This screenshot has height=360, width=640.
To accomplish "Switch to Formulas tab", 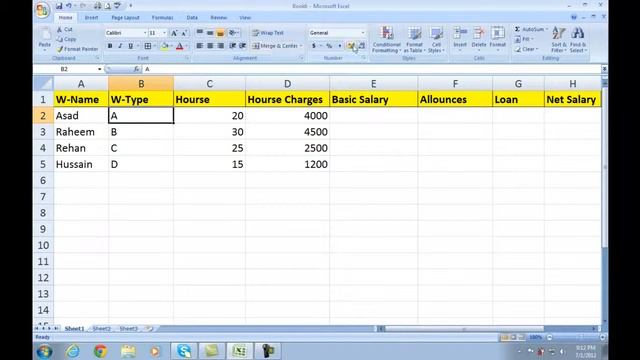I will [162, 18].
